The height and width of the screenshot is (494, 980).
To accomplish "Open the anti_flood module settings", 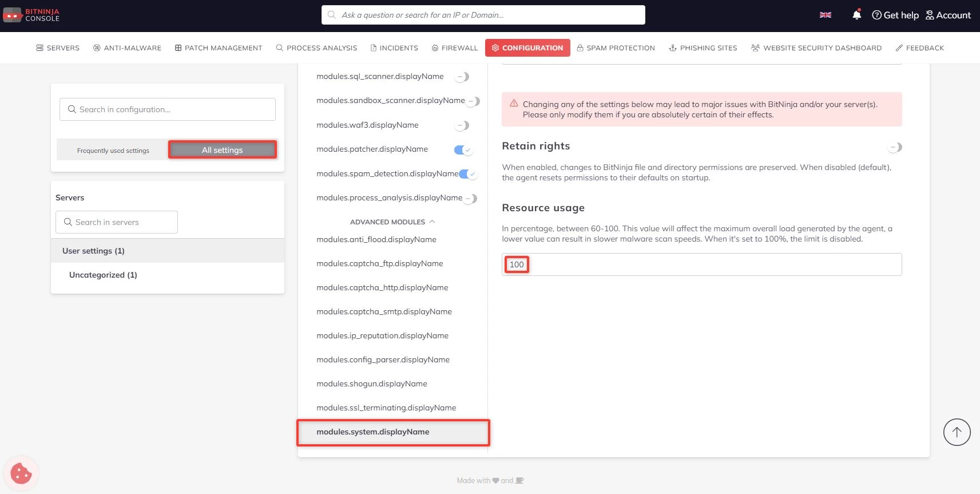I will [376, 240].
